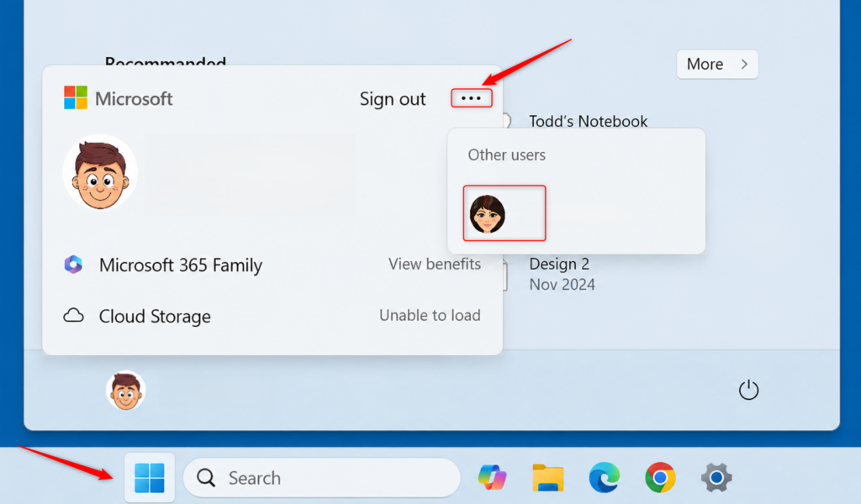
Task: Open Todd's Notebook recommended item
Action: 588,121
